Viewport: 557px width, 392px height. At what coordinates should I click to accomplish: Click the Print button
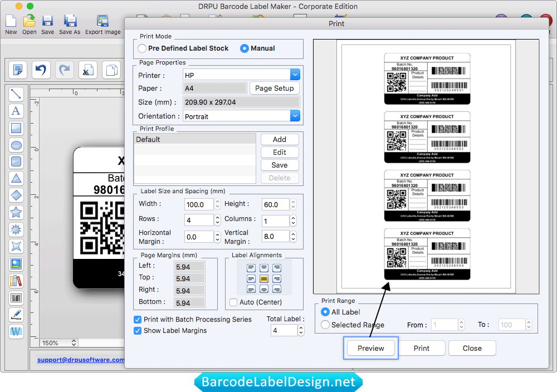point(422,349)
